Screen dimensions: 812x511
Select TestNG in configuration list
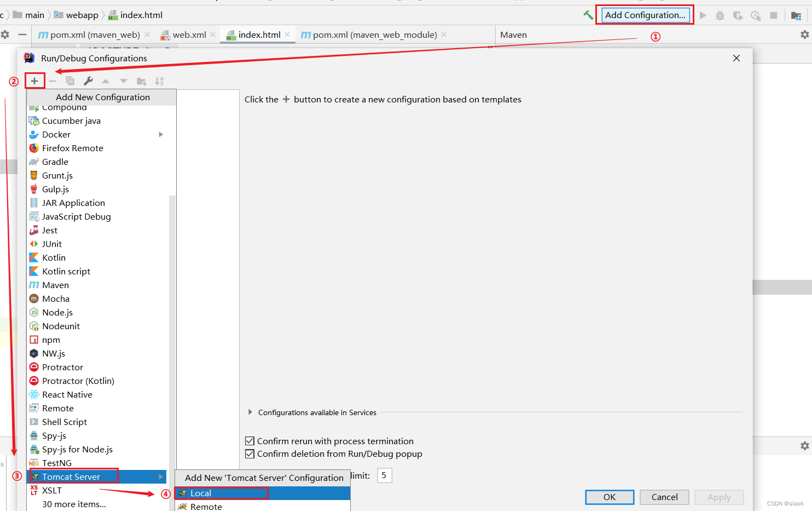click(x=97, y=463)
